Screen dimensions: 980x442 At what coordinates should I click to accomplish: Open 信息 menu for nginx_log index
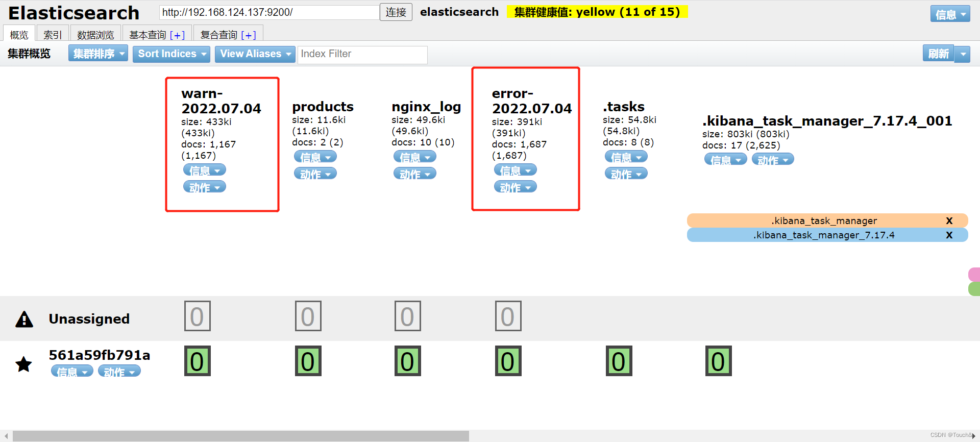[x=414, y=157]
